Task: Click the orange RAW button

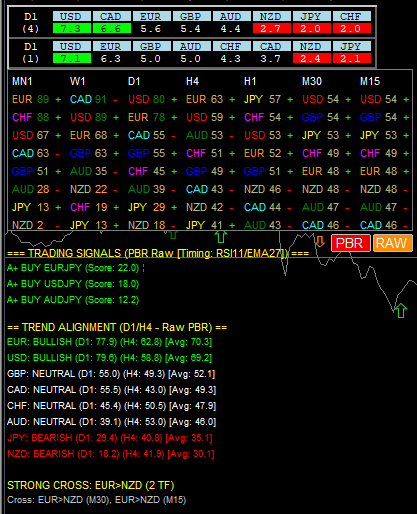Action: coord(393,243)
